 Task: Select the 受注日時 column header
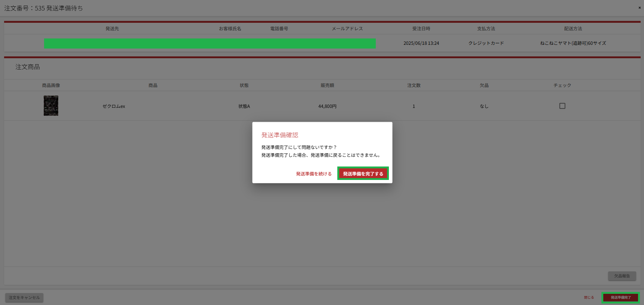pos(421,29)
